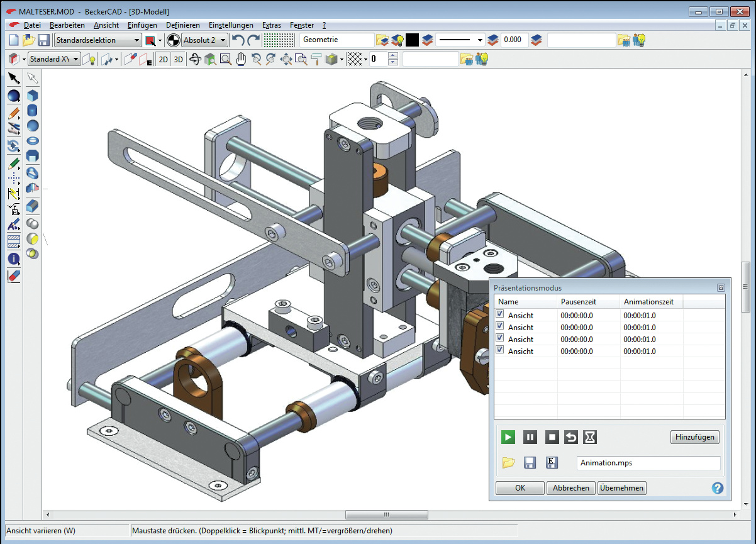Toggle the second Ansicht row checkbox
This screenshot has height=544, width=756.
500,326
